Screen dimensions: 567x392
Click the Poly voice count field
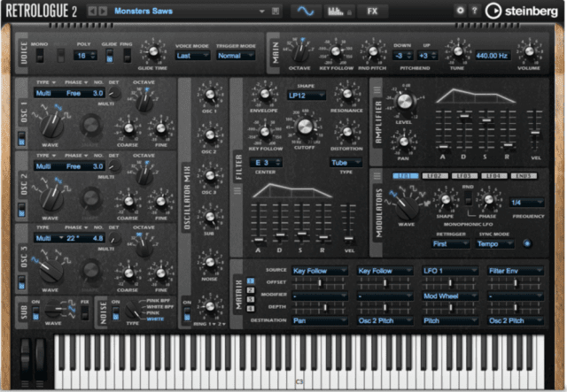point(85,56)
